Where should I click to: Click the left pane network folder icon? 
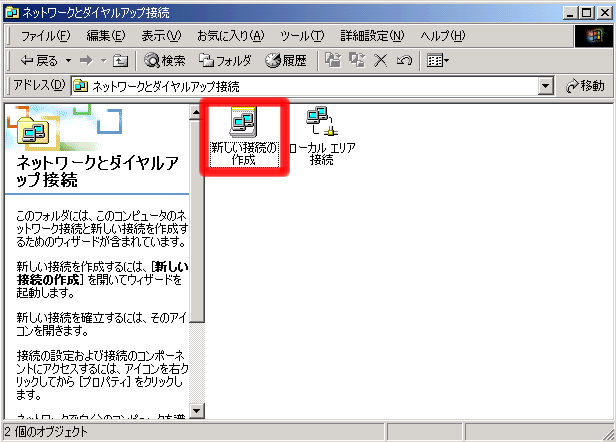[33, 131]
